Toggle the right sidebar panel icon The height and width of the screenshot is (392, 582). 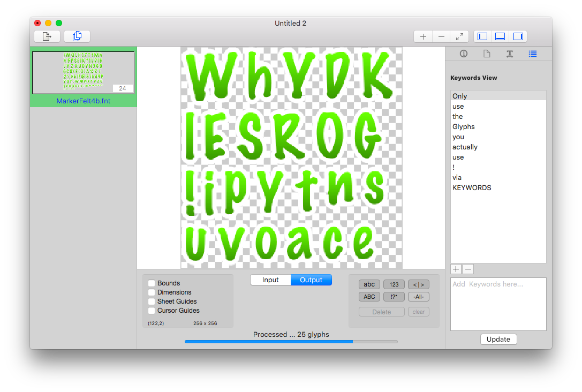coord(518,36)
